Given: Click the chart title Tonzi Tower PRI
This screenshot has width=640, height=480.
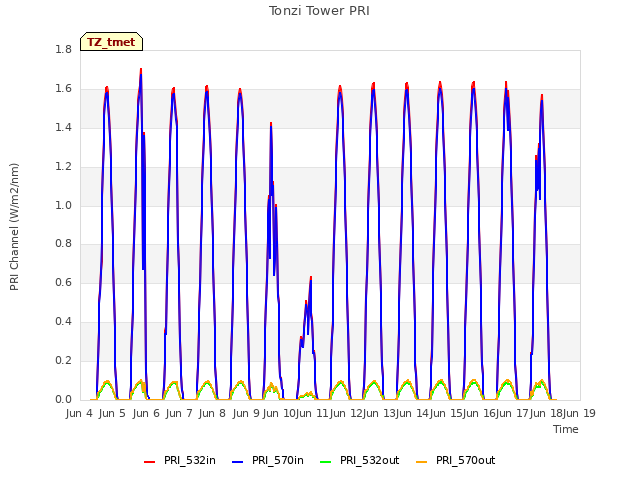Looking at the screenshot, I should click(319, 11).
